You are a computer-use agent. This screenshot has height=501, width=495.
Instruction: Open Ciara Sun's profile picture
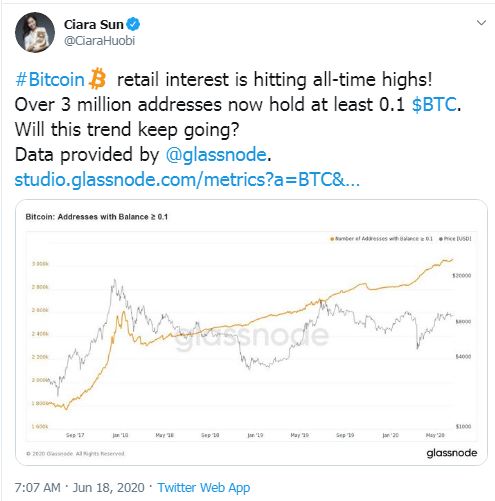click(35, 32)
